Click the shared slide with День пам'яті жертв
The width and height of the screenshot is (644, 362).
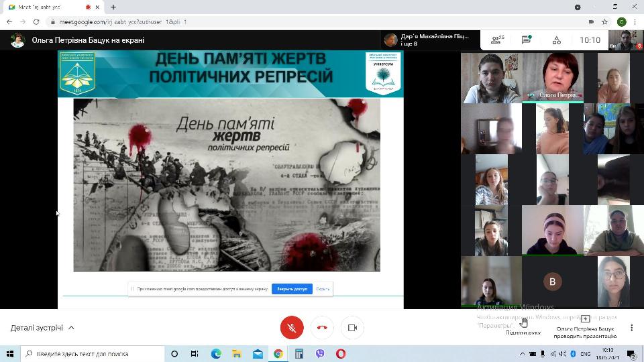point(227,184)
